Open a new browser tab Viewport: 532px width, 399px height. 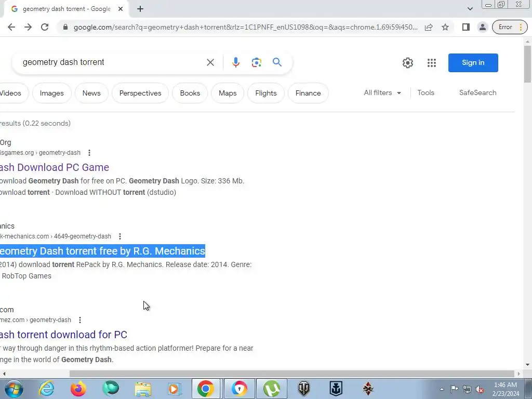click(x=140, y=9)
